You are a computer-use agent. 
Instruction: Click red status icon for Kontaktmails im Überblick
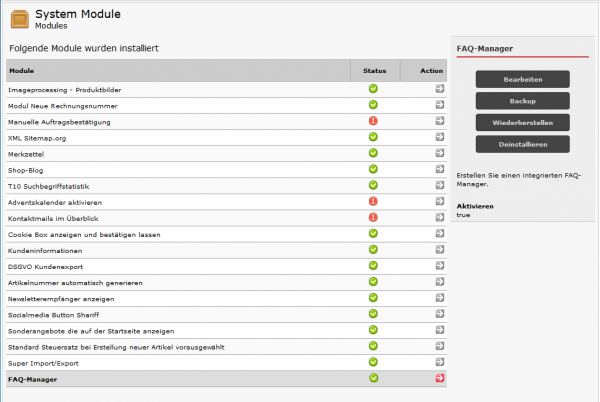tap(373, 217)
